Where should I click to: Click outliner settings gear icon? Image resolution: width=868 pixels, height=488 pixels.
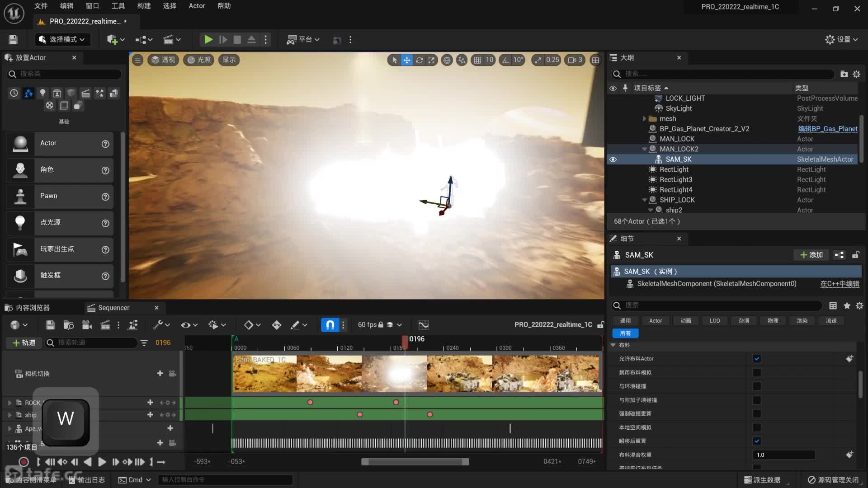point(856,74)
